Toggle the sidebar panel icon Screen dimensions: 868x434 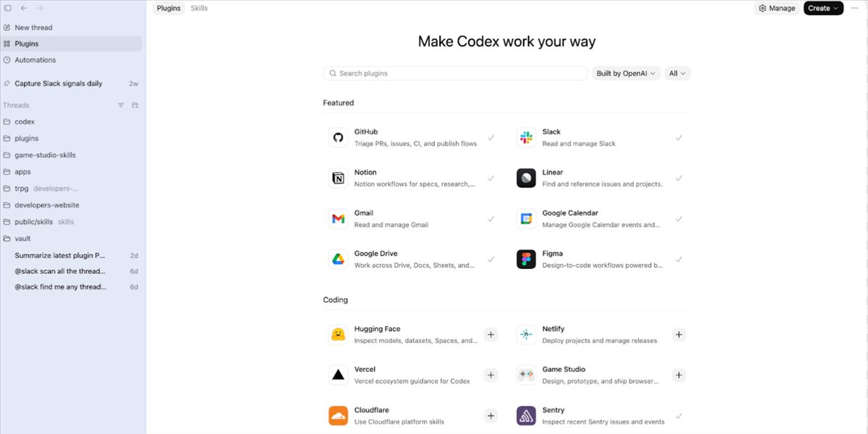click(x=8, y=8)
